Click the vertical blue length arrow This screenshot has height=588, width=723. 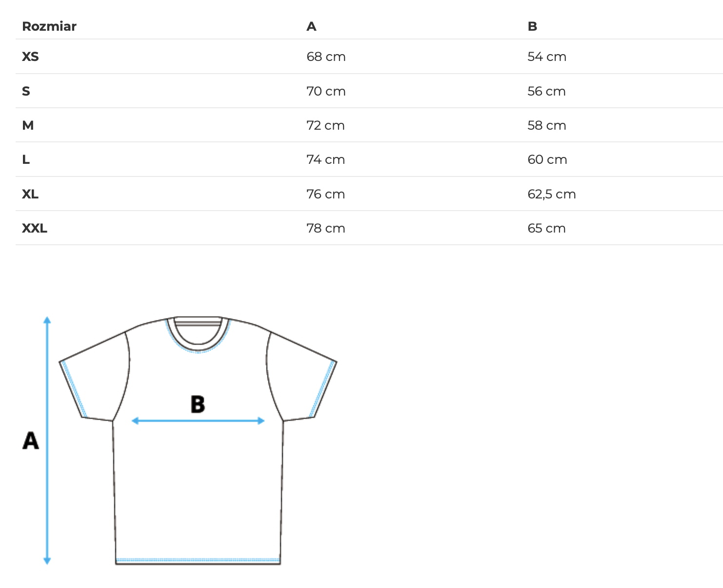coord(47,488)
